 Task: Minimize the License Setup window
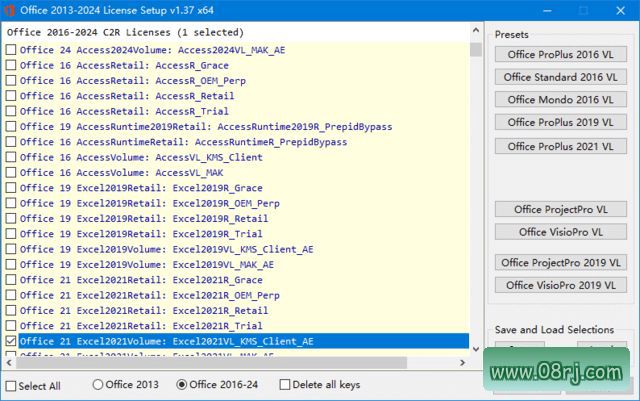tap(547, 10)
